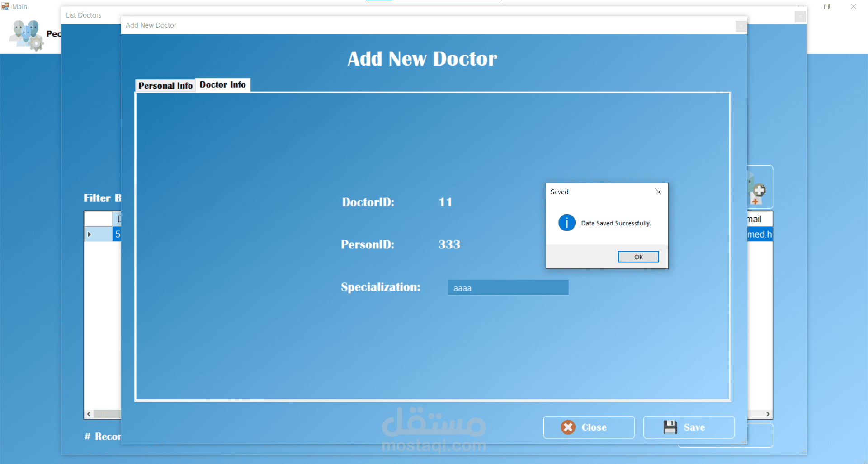Select the Doctor Info tab
Screen dimensions: 868x464
click(223, 84)
